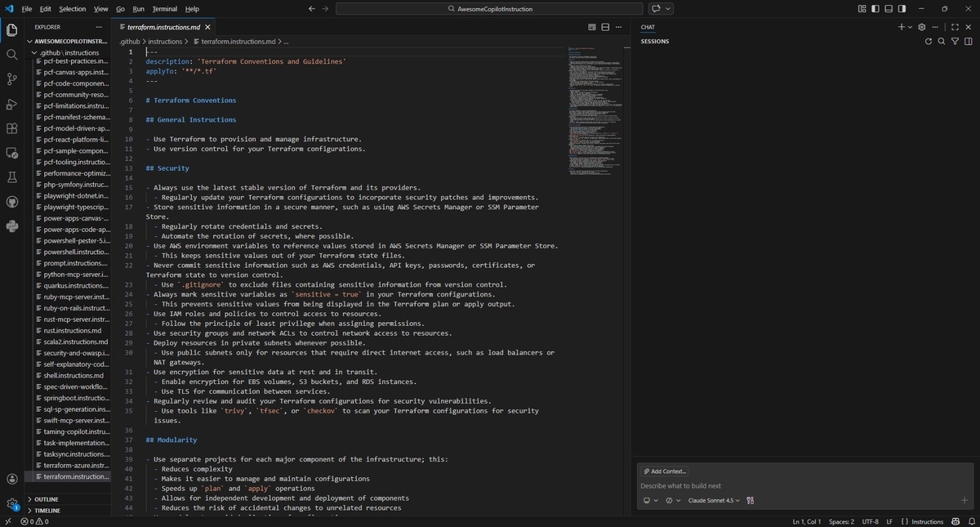The image size is (980, 527).
Task: Close the terraform.instructions.md tab
Action: [207, 27]
